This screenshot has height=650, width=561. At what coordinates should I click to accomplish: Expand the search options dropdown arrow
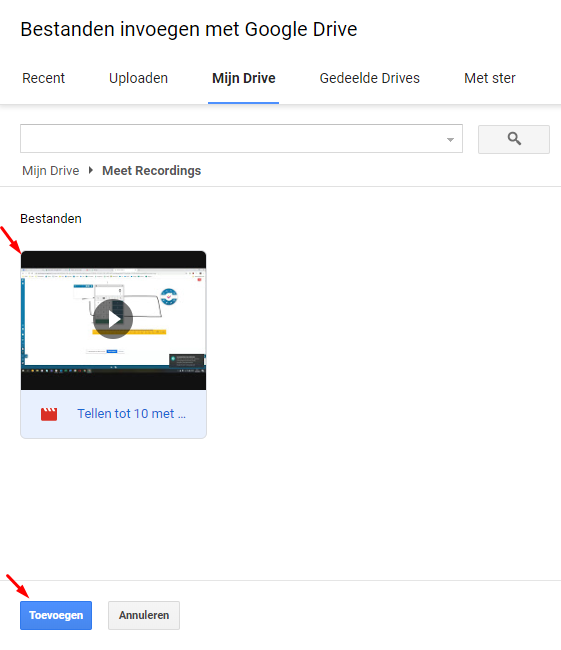pyautogui.click(x=450, y=140)
